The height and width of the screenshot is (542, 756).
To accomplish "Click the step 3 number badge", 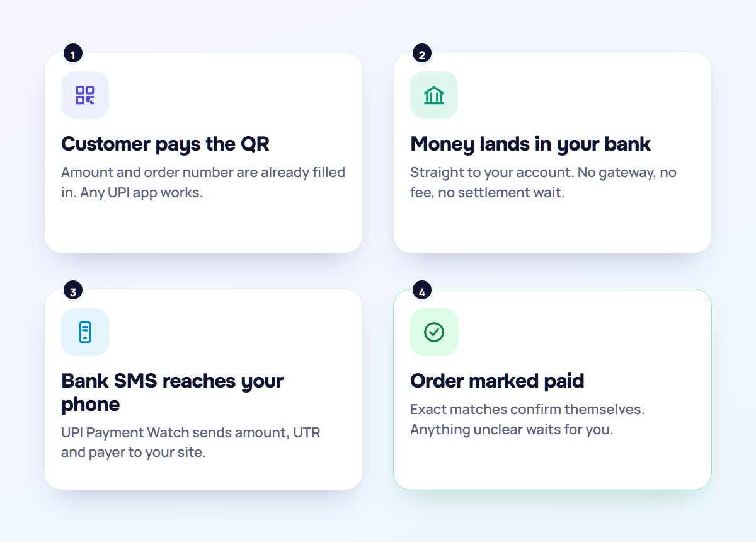I will click(x=73, y=292).
